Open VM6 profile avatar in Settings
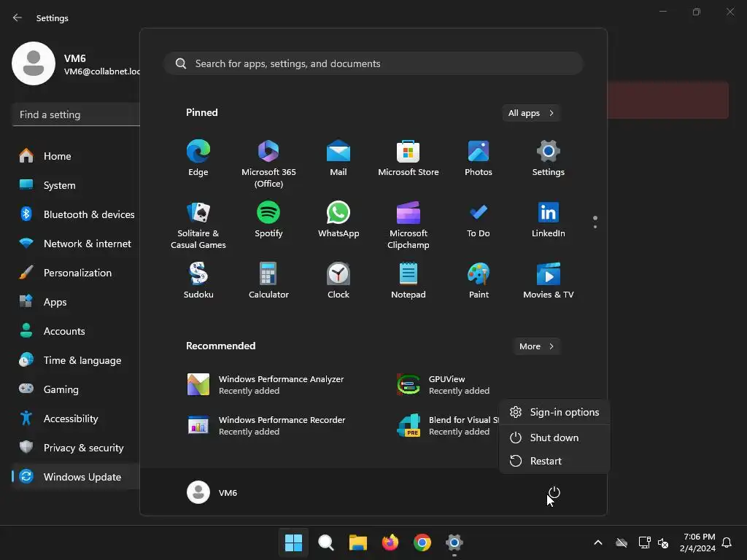 pos(34,63)
